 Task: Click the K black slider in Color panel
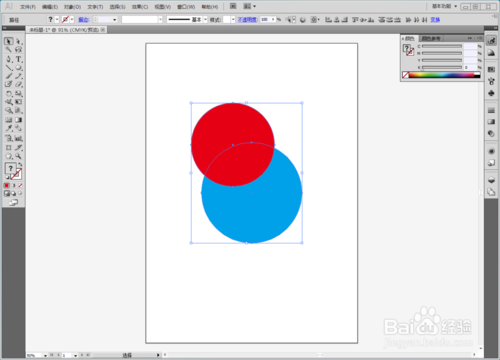(x=442, y=67)
